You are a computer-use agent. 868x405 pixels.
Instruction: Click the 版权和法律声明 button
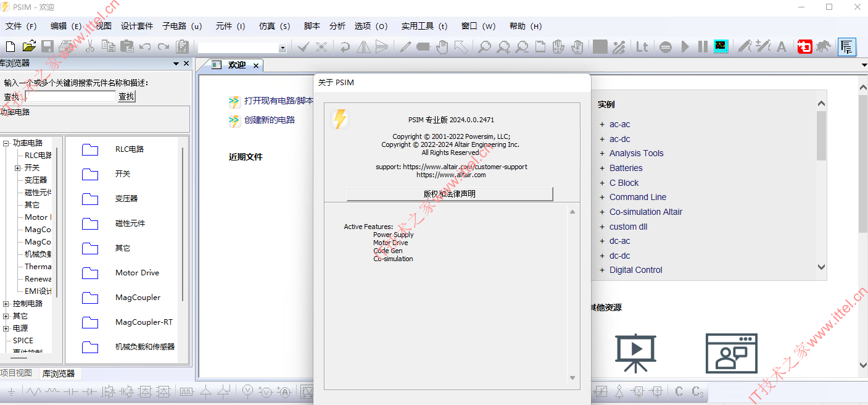pyautogui.click(x=450, y=194)
